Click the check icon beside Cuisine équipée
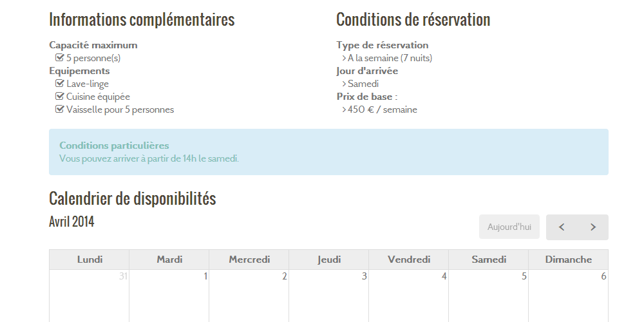This screenshot has height=322, width=644. [x=59, y=97]
